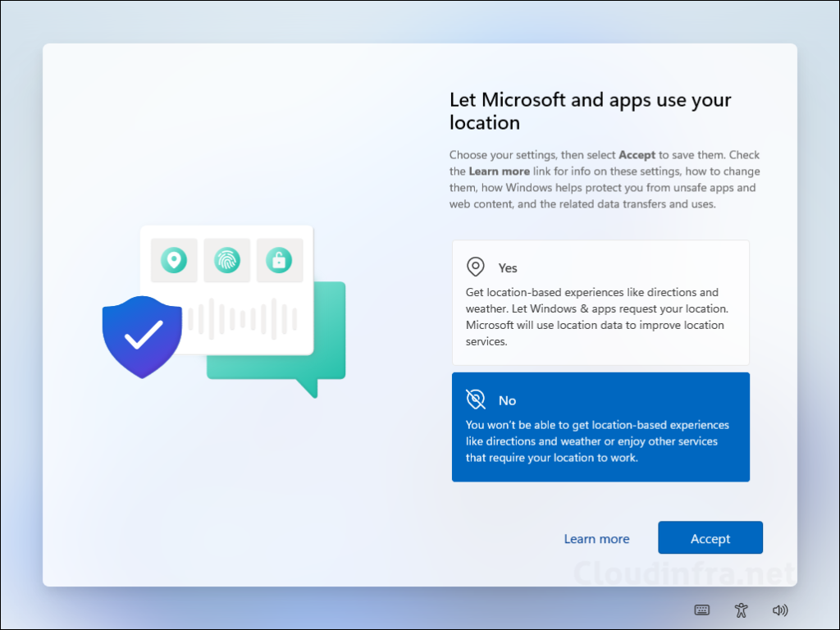
Task: Click the crossed-out location icon beside No
Action: (475, 399)
